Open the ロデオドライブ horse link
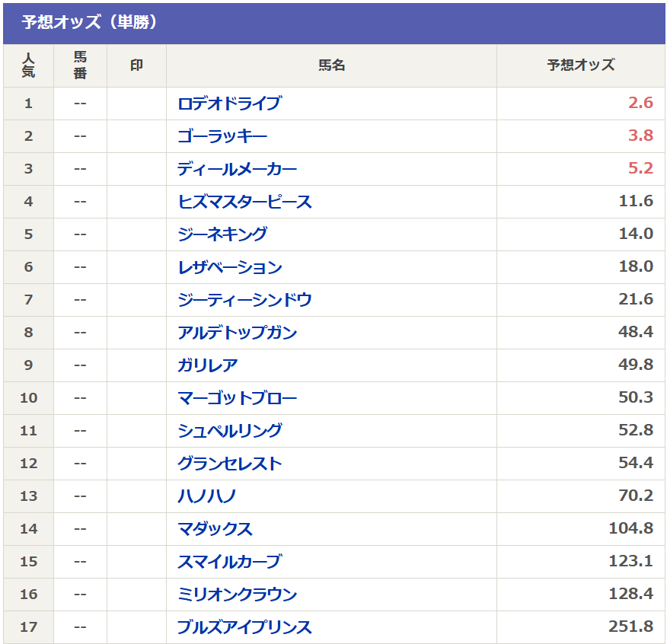Screen dimensions: 667x644 click(x=229, y=104)
